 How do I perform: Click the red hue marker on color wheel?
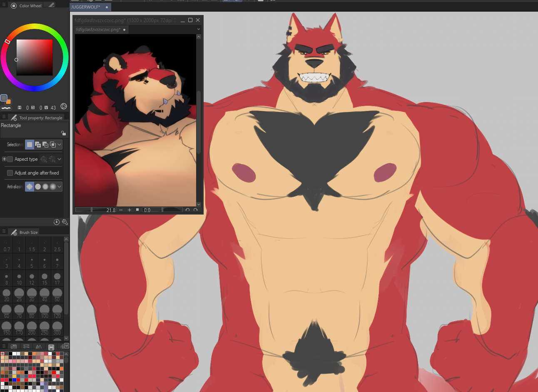[x=7, y=41]
